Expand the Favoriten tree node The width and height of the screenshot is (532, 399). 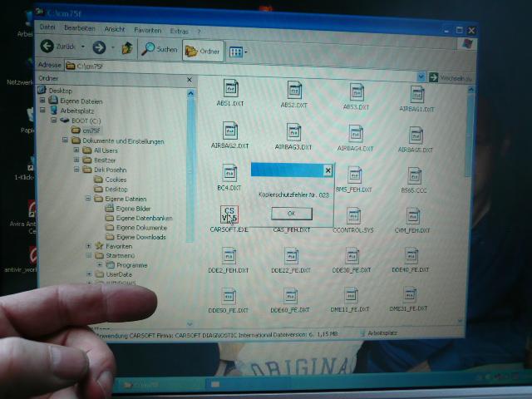pos(89,246)
